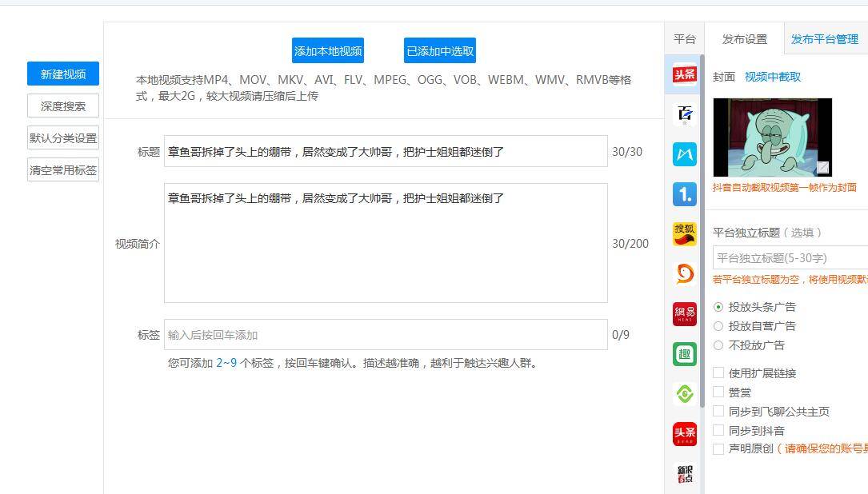
Task: Click the platform list vertical scrollbar
Action: tap(702, 240)
